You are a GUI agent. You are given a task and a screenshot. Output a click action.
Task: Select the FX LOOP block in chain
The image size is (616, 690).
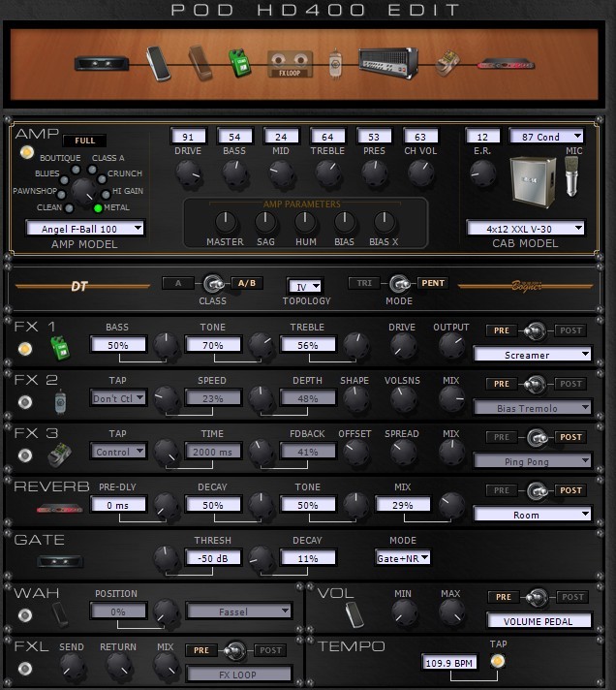point(290,64)
